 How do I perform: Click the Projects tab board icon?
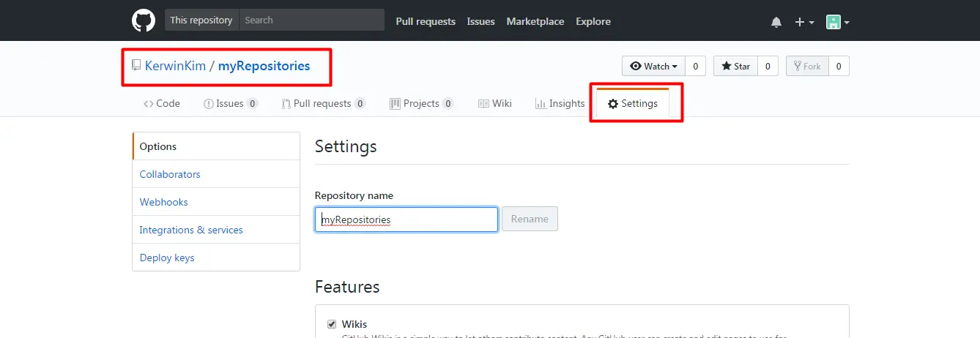[x=396, y=104]
